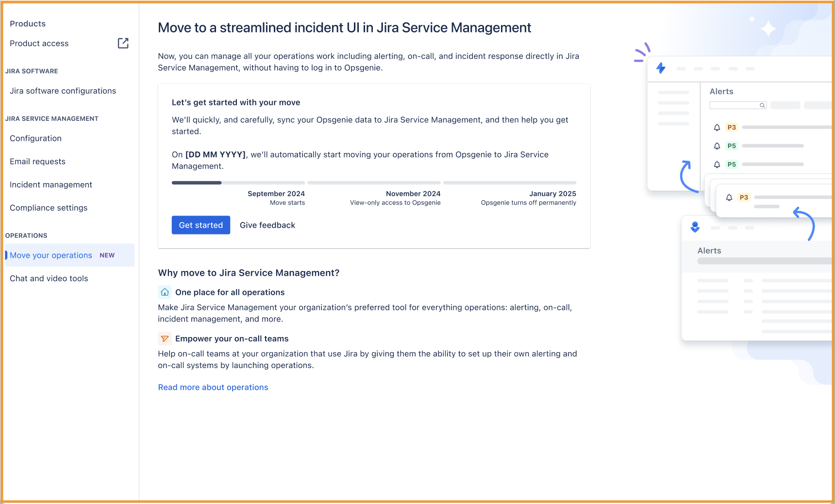The height and width of the screenshot is (504, 835).
Task: Open Incident management settings
Action: coord(51,185)
